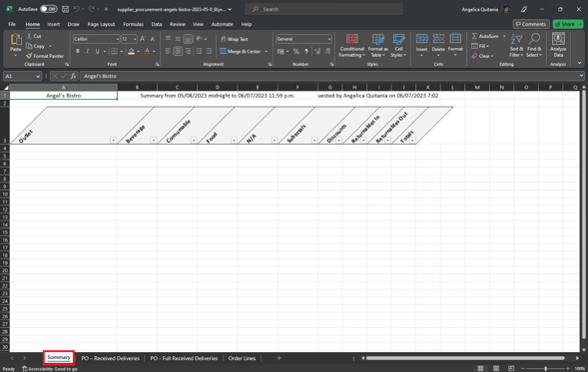Add a new sheet with plus
Viewport: 588px width, 372px height.
279,358
